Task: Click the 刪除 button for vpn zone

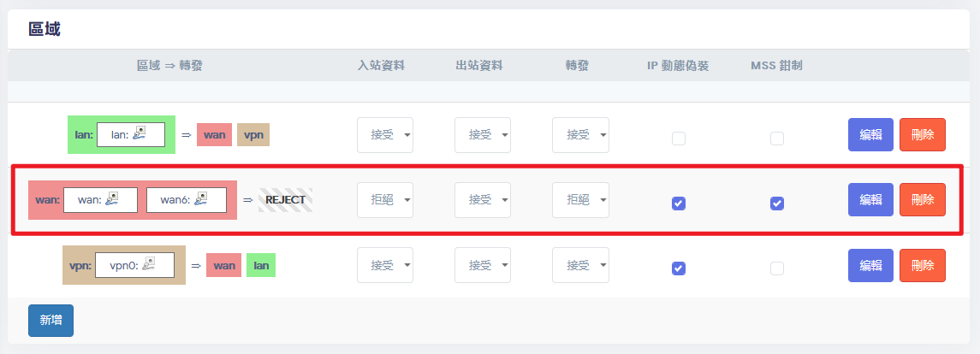Action: (x=923, y=265)
